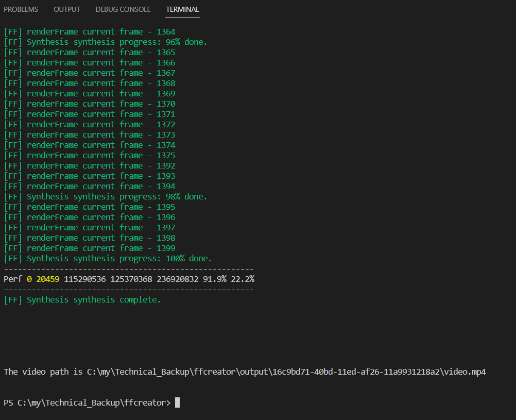Click the renderFrame line for frame 1392
The image size is (516, 420).
pos(90,165)
